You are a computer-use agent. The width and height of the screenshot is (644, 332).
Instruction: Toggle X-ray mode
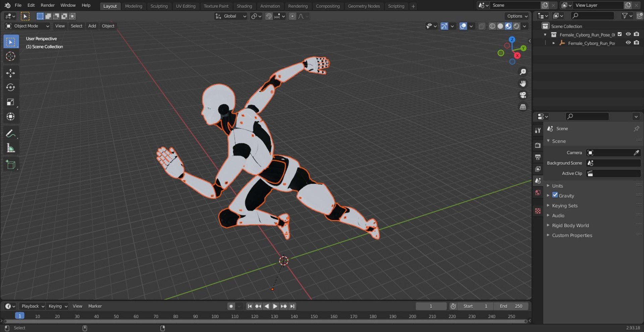pos(482,26)
